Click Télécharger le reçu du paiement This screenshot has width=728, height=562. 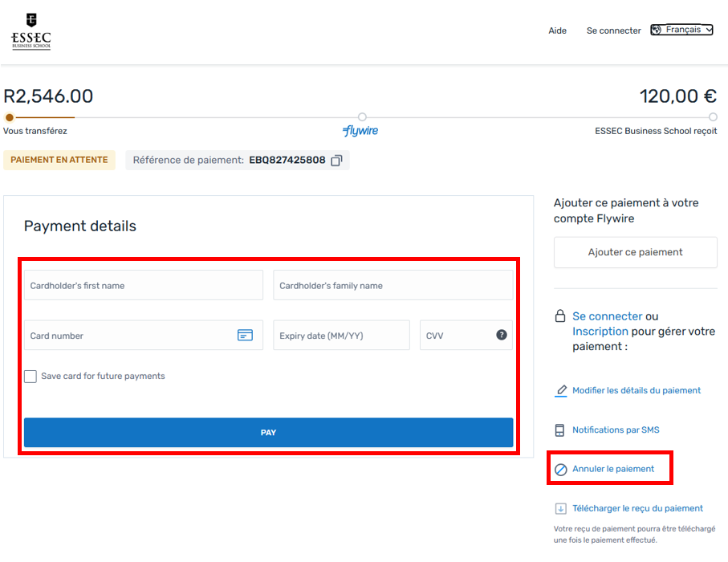click(637, 508)
